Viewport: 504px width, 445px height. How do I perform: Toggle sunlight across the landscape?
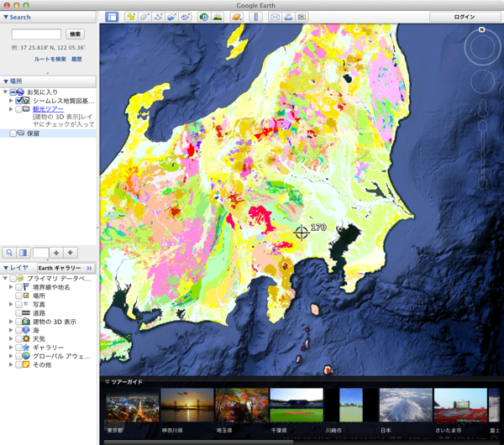pyautogui.click(x=218, y=17)
